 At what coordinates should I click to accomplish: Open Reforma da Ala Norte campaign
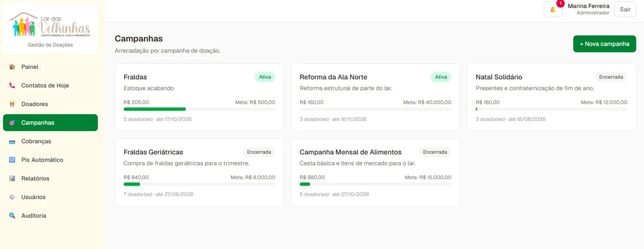(x=333, y=77)
